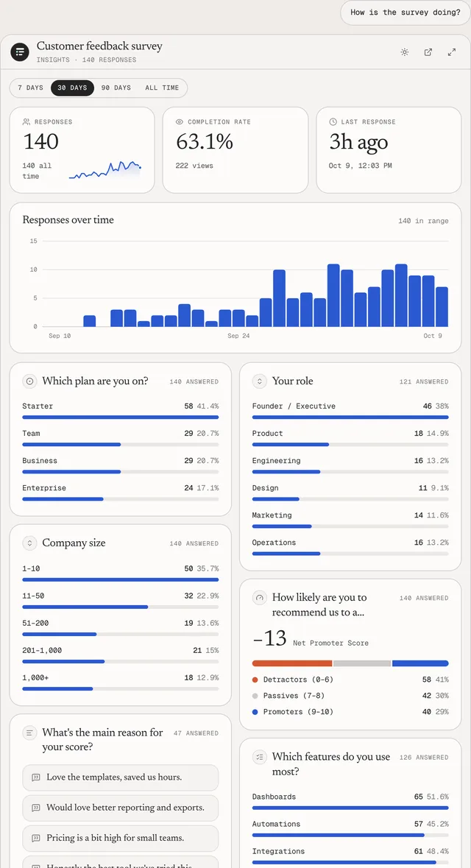Click the 'Integrations' feature row
The width and height of the screenshot is (471, 868).
[x=350, y=855]
